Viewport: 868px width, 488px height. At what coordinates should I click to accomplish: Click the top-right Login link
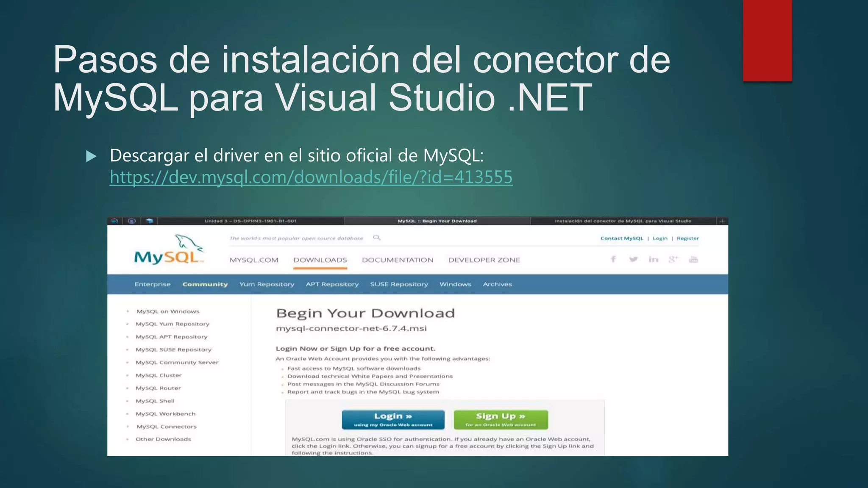660,238
